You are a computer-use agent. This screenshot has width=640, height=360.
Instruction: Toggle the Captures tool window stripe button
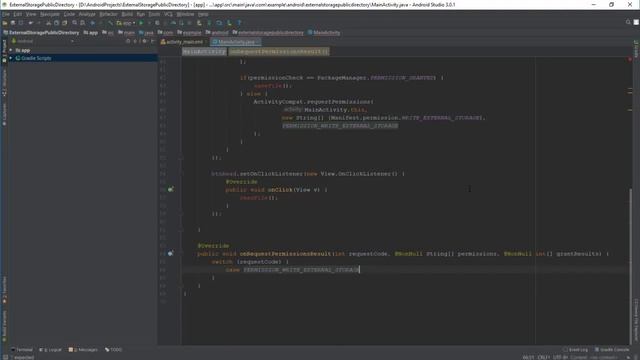(4, 115)
